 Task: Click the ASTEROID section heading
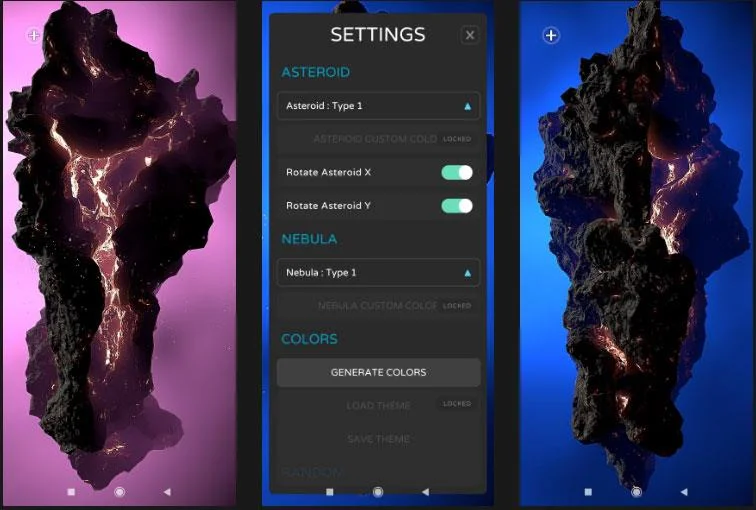(x=315, y=72)
